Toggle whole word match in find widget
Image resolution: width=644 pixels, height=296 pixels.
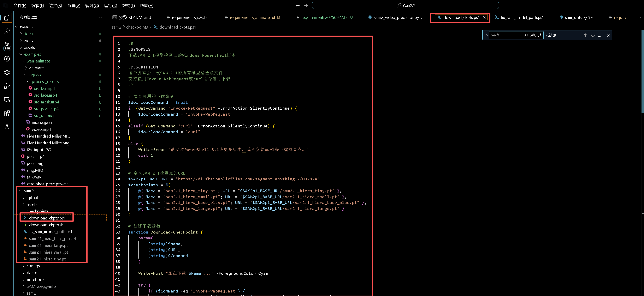[x=533, y=35]
